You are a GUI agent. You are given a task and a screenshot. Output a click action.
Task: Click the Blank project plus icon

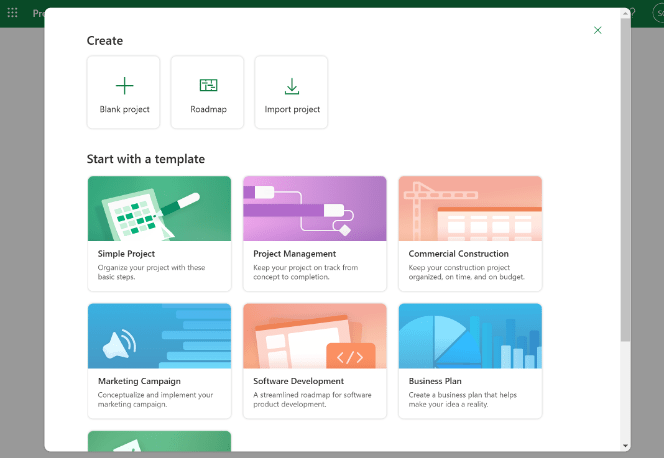point(124,86)
